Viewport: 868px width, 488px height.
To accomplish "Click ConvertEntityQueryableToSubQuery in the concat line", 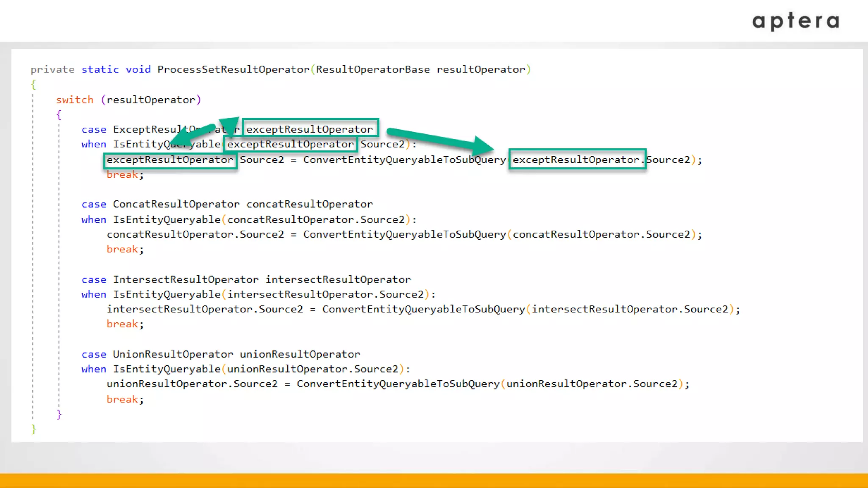I will coord(404,235).
